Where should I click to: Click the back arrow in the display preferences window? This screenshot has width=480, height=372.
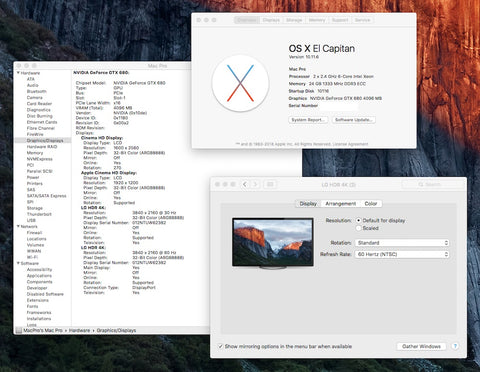tap(245, 184)
